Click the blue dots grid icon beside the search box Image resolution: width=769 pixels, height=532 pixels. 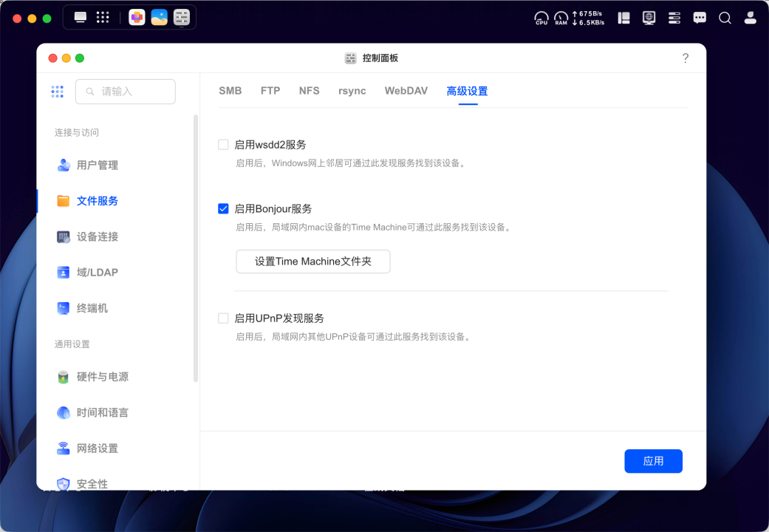click(x=58, y=92)
